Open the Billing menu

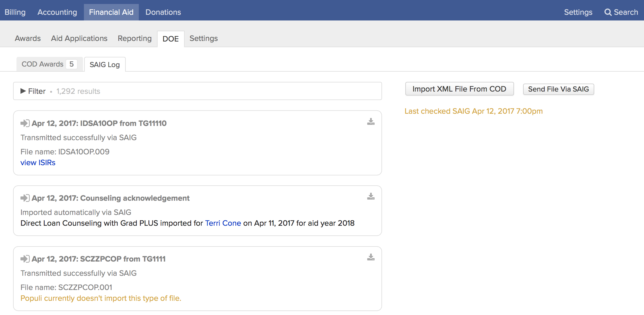pos(15,12)
